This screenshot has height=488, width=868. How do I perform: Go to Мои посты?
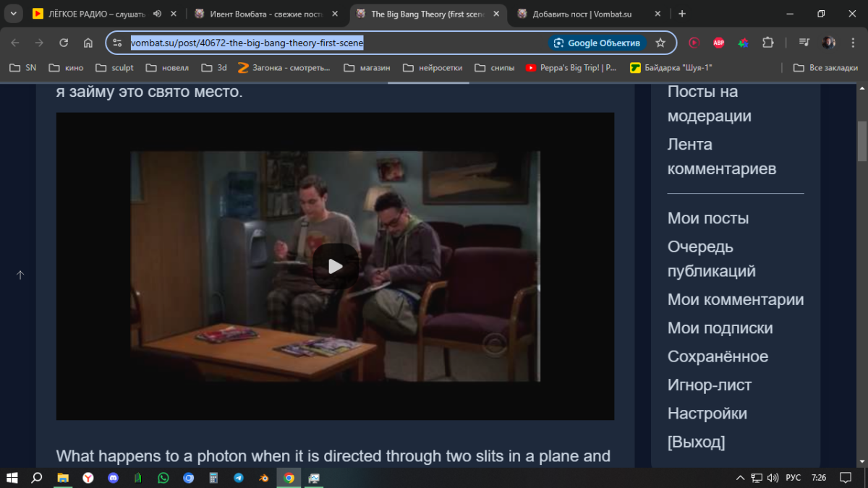click(x=708, y=218)
